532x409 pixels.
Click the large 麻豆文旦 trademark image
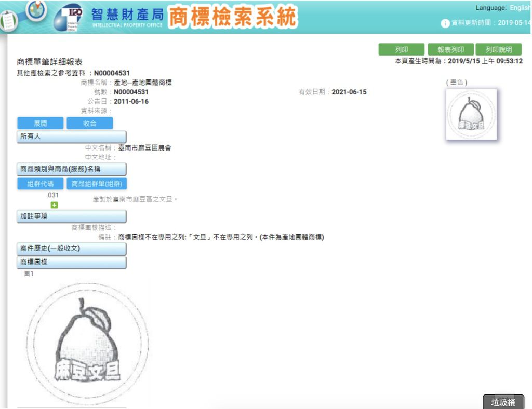(x=87, y=343)
